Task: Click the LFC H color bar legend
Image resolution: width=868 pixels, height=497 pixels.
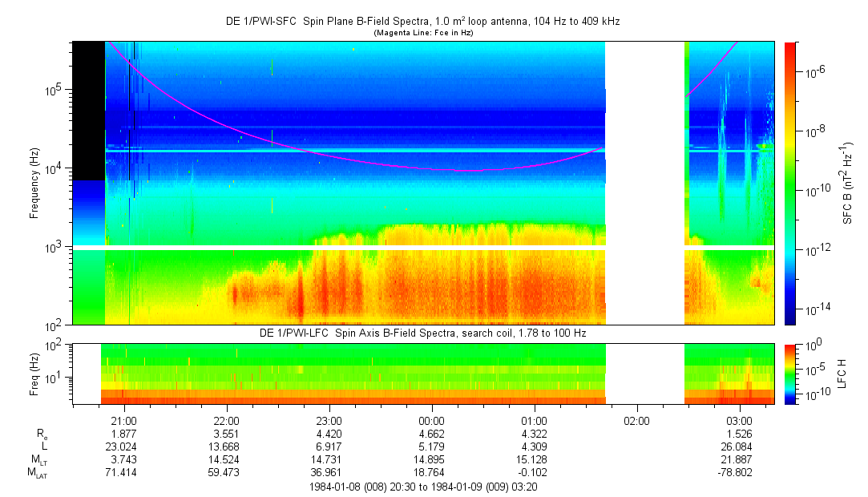Action: [790, 374]
